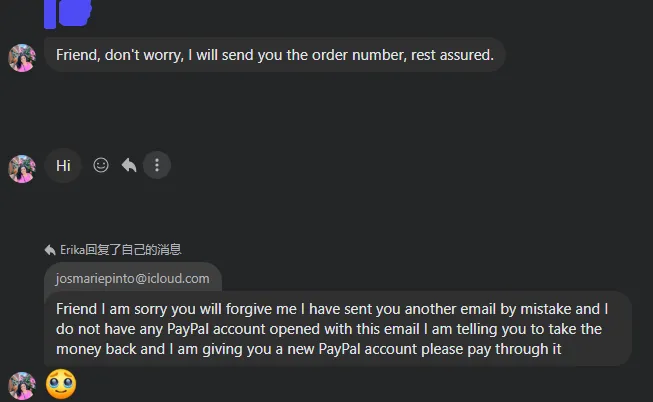Click the pleading face emoji message
The height and width of the screenshot is (402, 653).
[x=61, y=384]
